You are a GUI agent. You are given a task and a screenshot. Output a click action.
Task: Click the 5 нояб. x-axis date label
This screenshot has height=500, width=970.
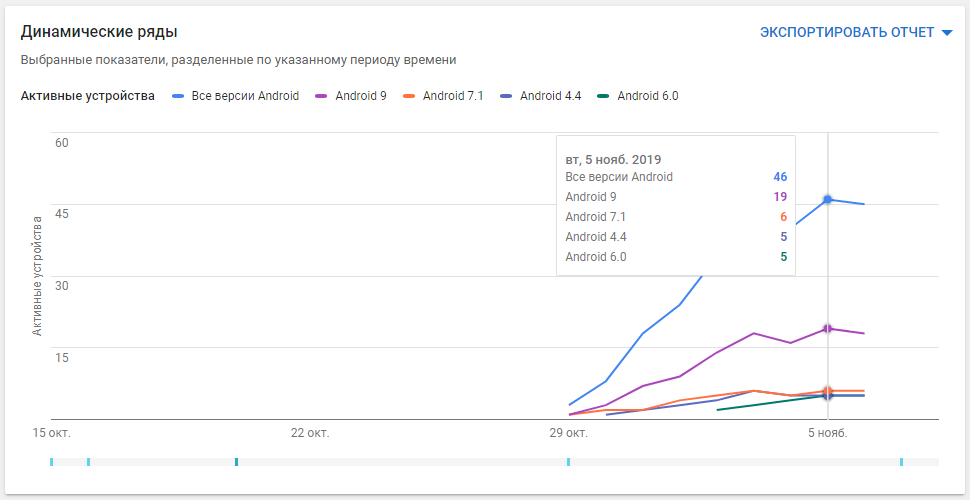827,433
